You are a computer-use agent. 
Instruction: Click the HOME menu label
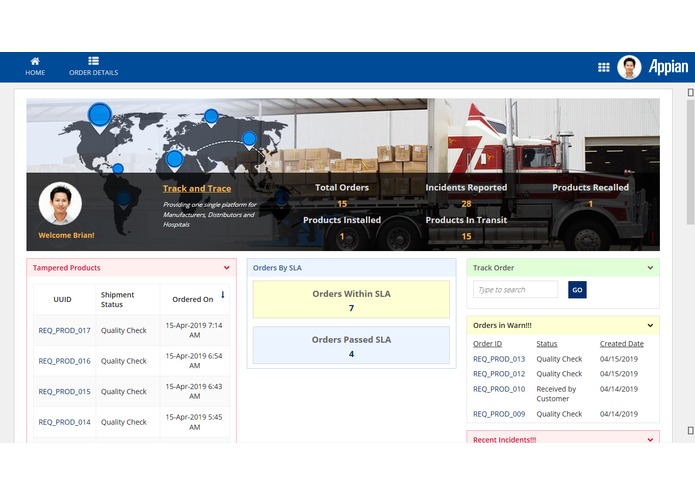[35, 73]
